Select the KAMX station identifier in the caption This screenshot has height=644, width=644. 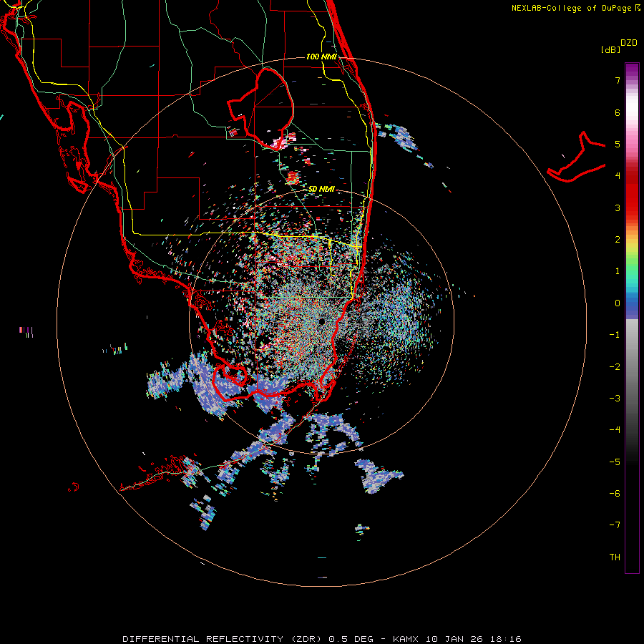tap(406, 639)
